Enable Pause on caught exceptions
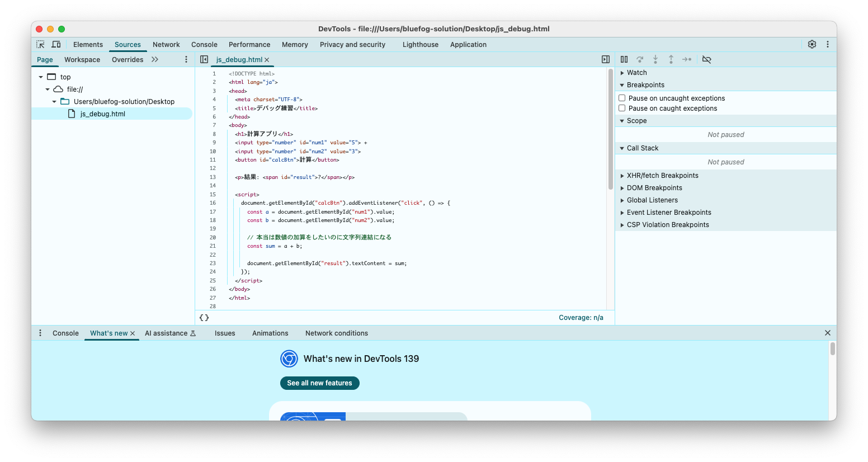This screenshot has width=868, height=462. click(x=622, y=109)
